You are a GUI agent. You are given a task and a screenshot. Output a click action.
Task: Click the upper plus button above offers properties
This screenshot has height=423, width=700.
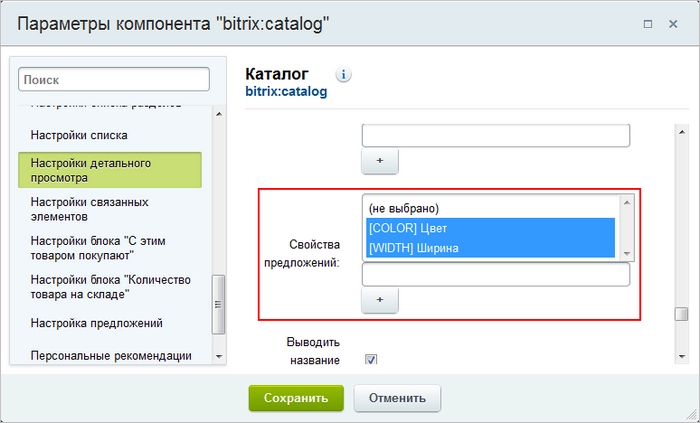click(379, 160)
